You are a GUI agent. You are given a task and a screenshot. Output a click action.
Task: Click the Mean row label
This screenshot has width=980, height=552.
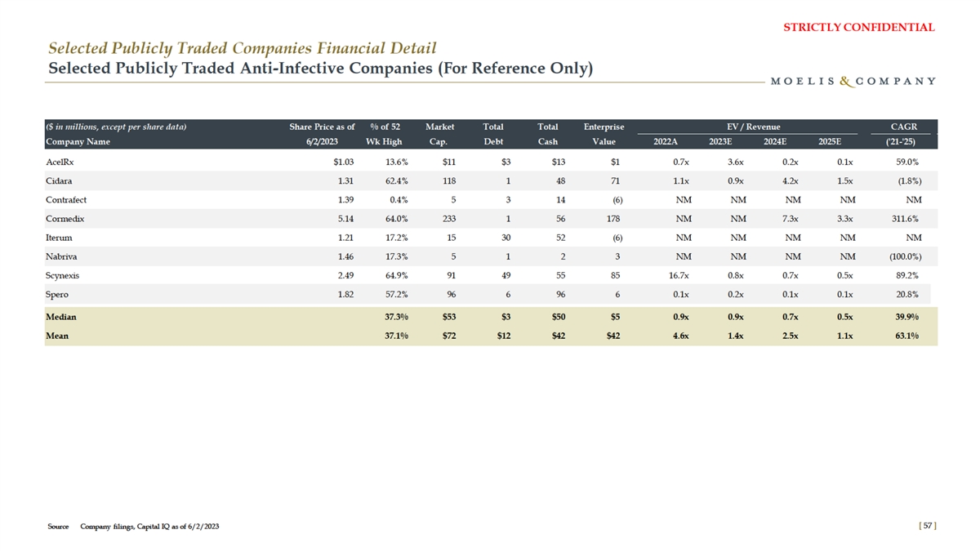pyautogui.click(x=58, y=335)
